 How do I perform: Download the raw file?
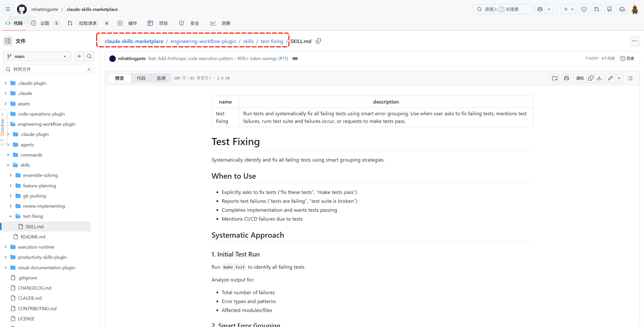tap(599, 78)
